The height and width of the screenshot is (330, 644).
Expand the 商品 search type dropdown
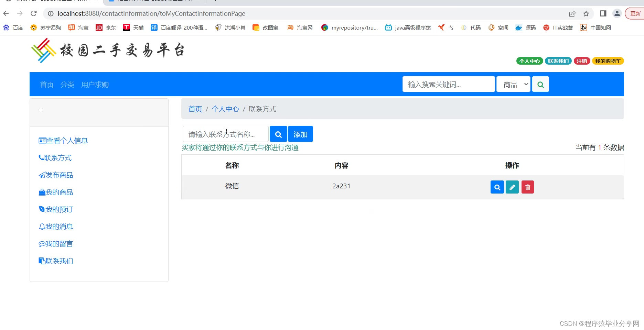(x=513, y=84)
